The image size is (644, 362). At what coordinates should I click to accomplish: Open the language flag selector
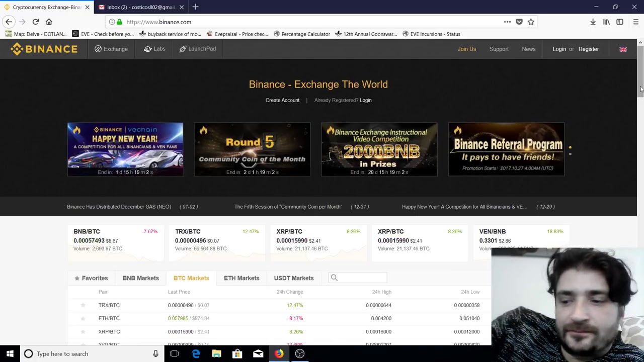623,49
